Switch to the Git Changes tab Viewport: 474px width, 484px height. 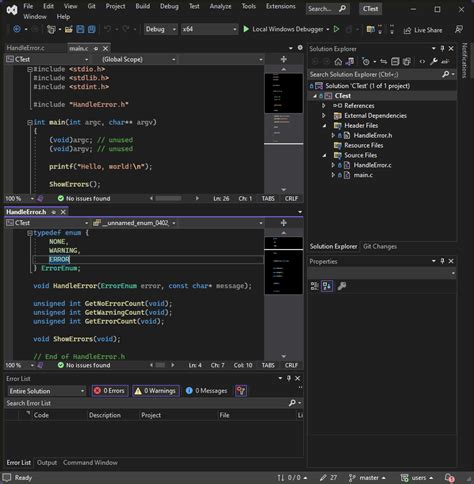pyautogui.click(x=380, y=246)
